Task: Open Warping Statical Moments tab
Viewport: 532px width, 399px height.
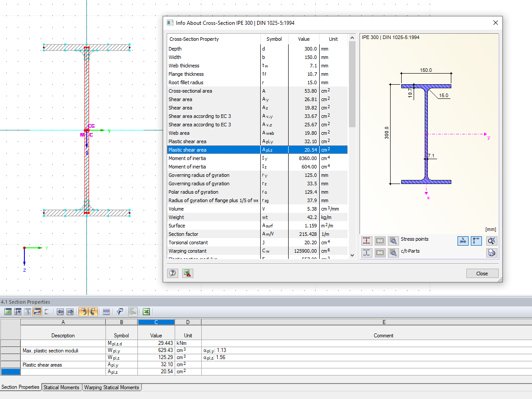Action: (x=112, y=387)
